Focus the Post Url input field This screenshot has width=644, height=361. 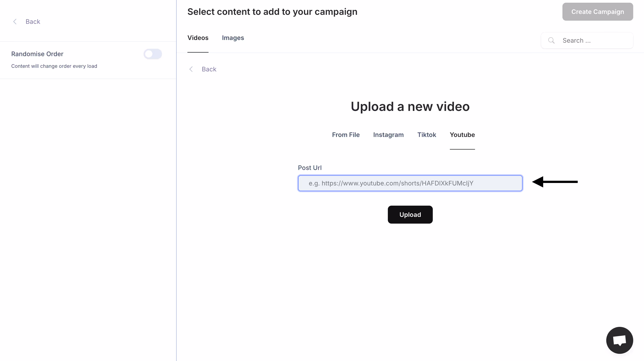click(x=410, y=183)
